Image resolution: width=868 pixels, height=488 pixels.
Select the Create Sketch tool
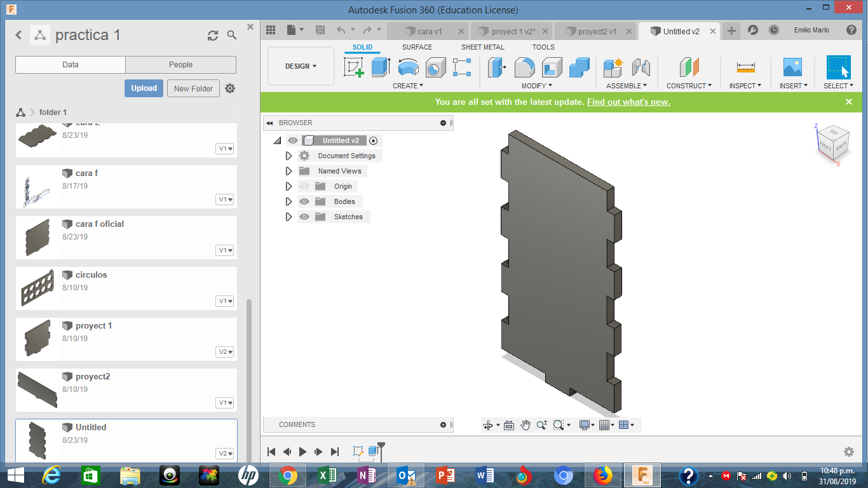pos(354,67)
